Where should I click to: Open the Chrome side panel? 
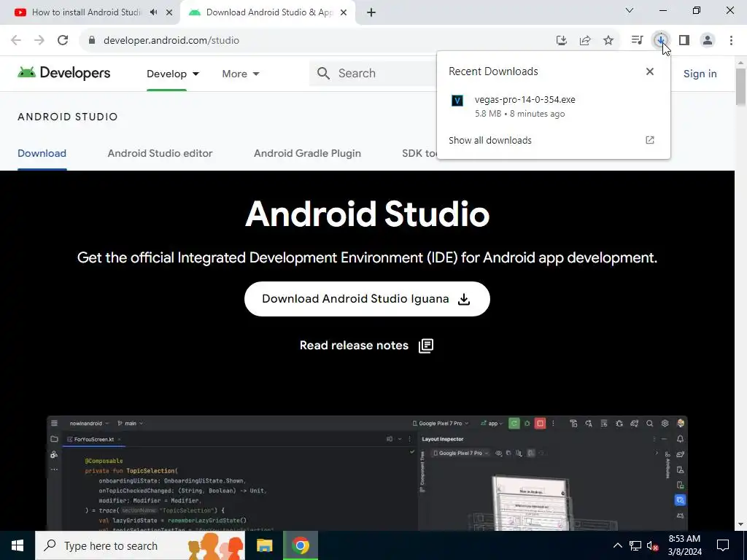pyautogui.click(x=684, y=40)
